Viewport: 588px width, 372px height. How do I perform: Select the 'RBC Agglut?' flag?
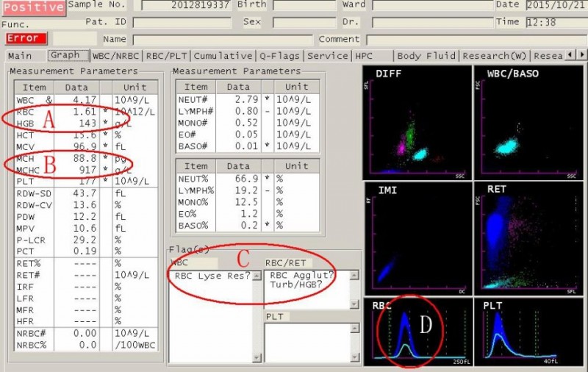coord(302,275)
